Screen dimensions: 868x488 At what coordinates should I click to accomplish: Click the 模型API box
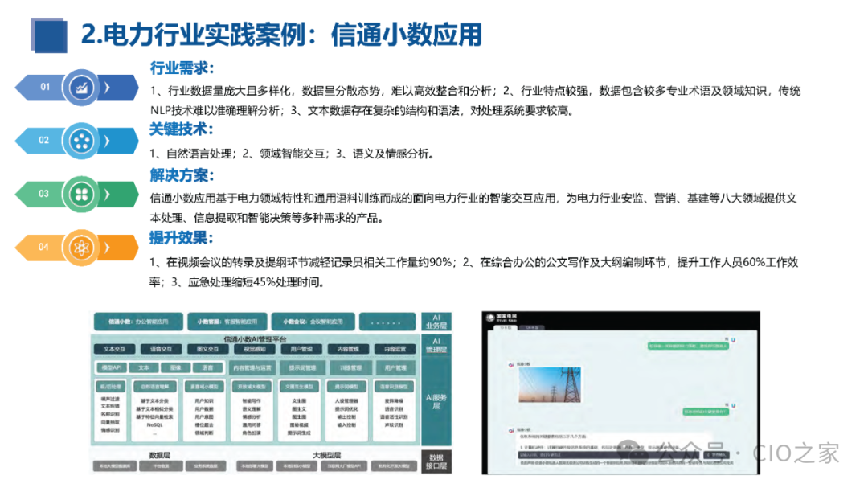(x=111, y=367)
